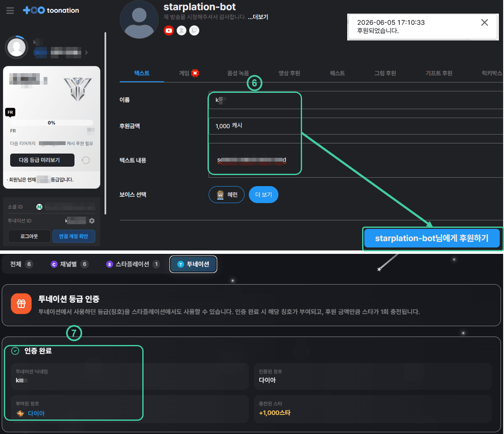This screenshot has height=434, width=504.
Task: Click the N badge on 게임 tab
Action: (195, 73)
